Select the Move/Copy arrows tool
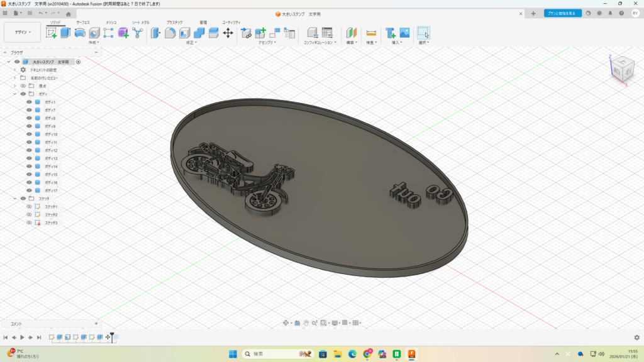The width and height of the screenshot is (644, 362). [x=228, y=33]
